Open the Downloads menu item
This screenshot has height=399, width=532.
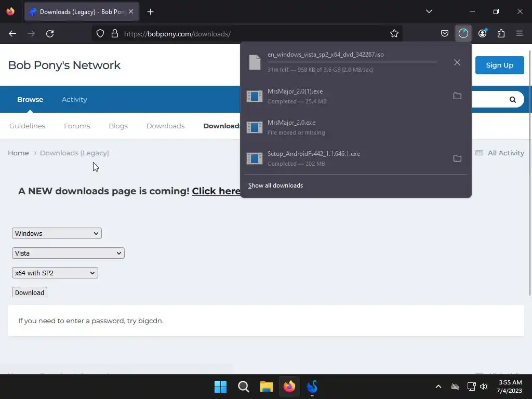tap(166, 126)
